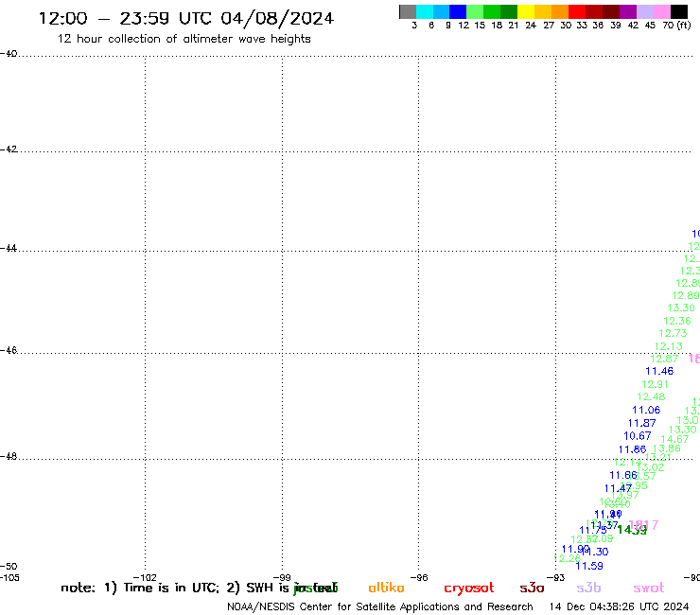Click the '45' legend label

(650, 26)
